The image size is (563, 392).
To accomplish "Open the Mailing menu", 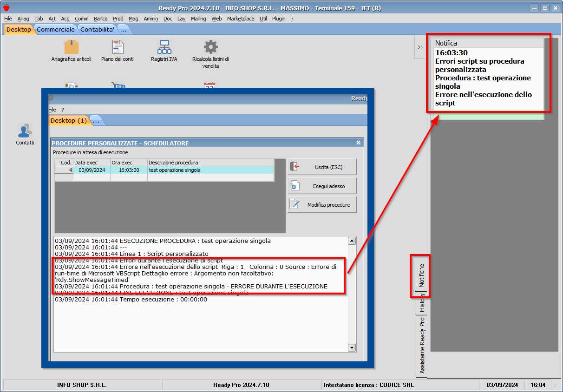I will [198, 19].
